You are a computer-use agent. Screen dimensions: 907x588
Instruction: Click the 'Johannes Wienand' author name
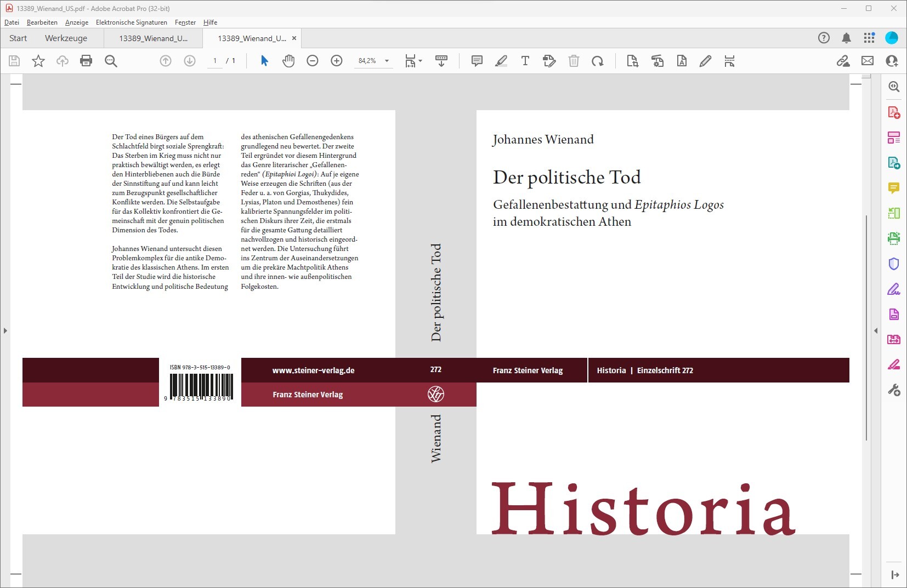(x=543, y=139)
